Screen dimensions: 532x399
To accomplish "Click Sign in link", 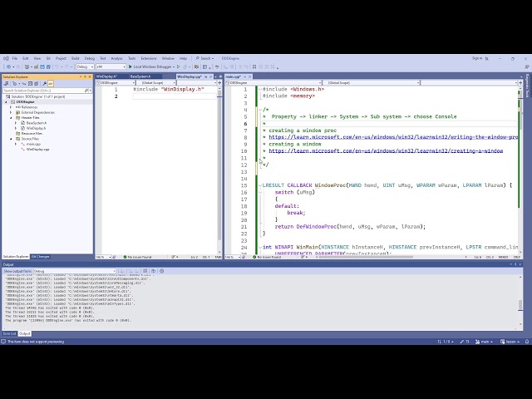I will click(x=477, y=58).
